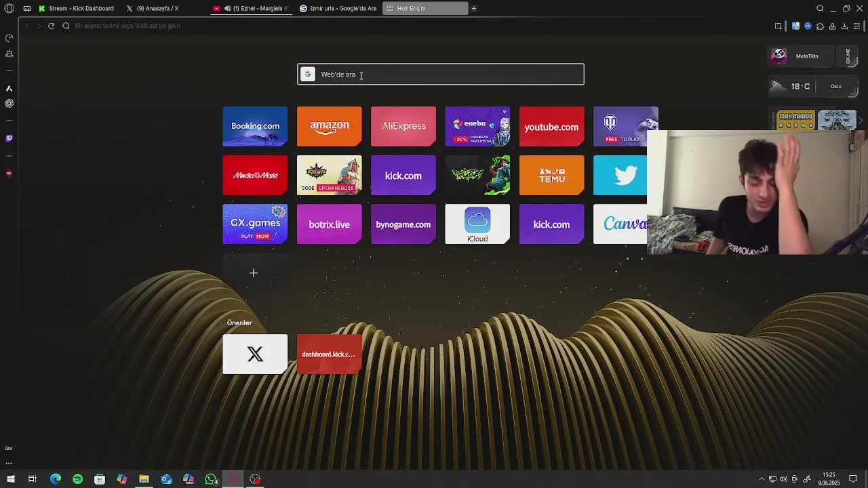Open the Twitch icon in the sidebar
The image size is (868, 488).
9,138
